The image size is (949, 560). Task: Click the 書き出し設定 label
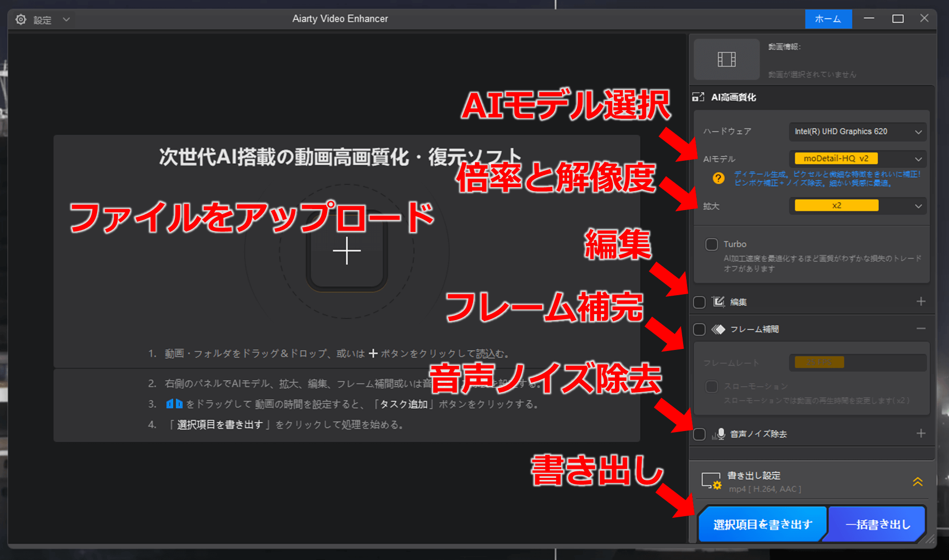(x=754, y=475)
